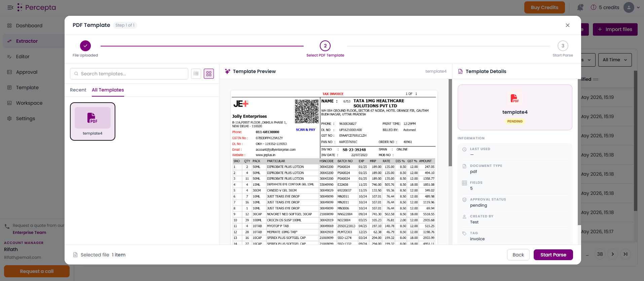Click the Back button in the dialog
The height and width of the screenshot is (281, 644).
(518, 255)
